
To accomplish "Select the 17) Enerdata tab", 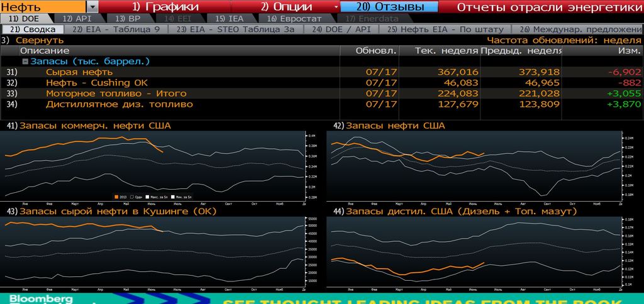I will click(x=372, y=18).
